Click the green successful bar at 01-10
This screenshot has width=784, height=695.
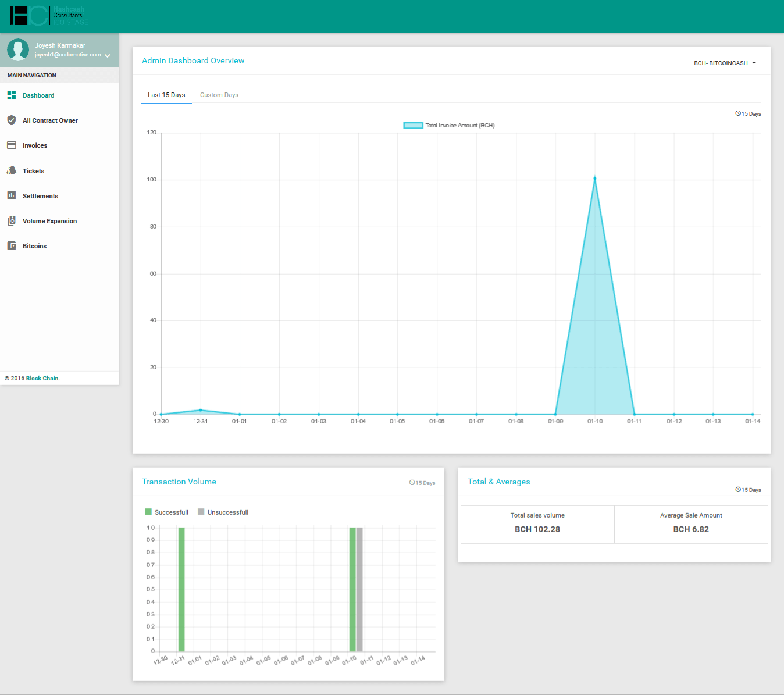pos(352,589)
